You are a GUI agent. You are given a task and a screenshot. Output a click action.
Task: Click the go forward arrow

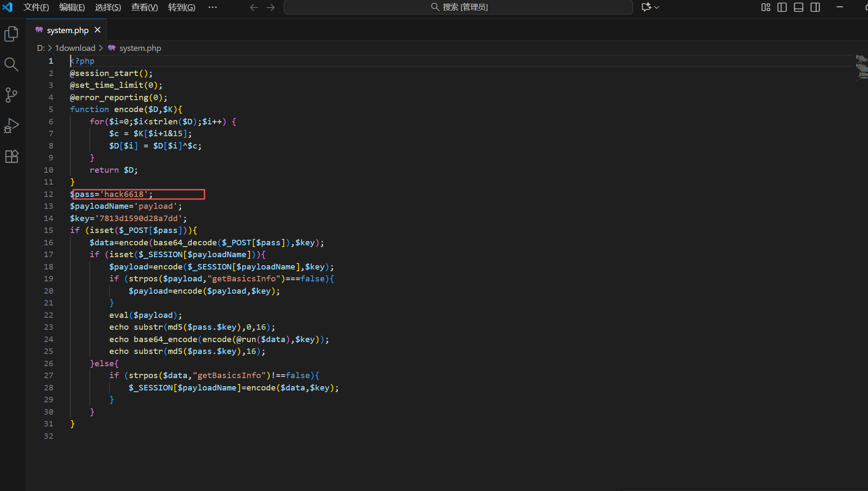[271, 7]
